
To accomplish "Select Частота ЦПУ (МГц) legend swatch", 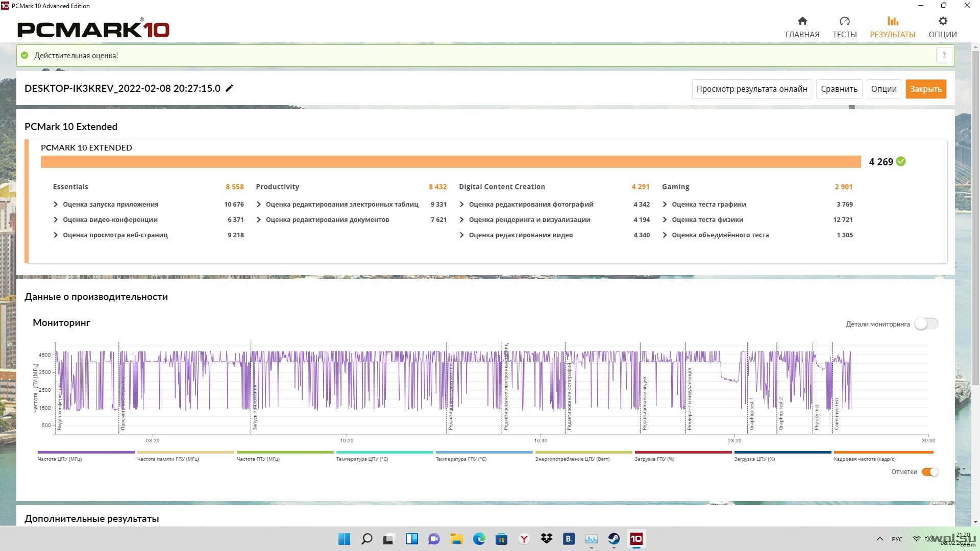I will point(86,452).
